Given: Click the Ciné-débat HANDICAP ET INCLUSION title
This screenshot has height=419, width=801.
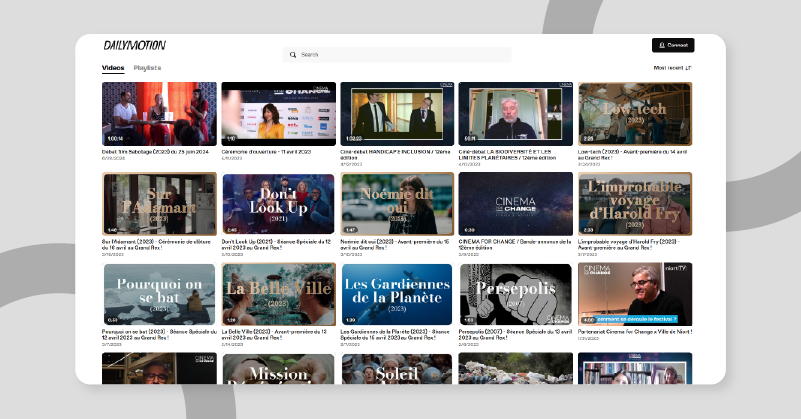Looking at the screenshot, I should click(395, 155).
